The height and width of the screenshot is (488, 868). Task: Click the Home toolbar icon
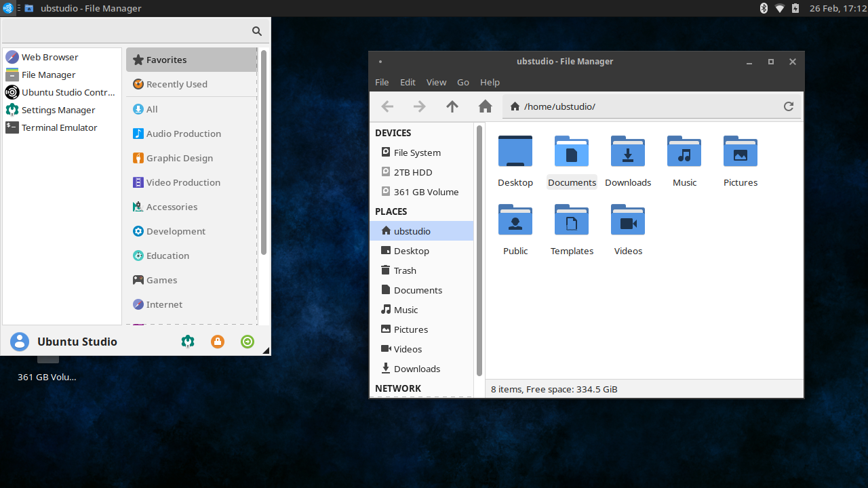[485, 106]
